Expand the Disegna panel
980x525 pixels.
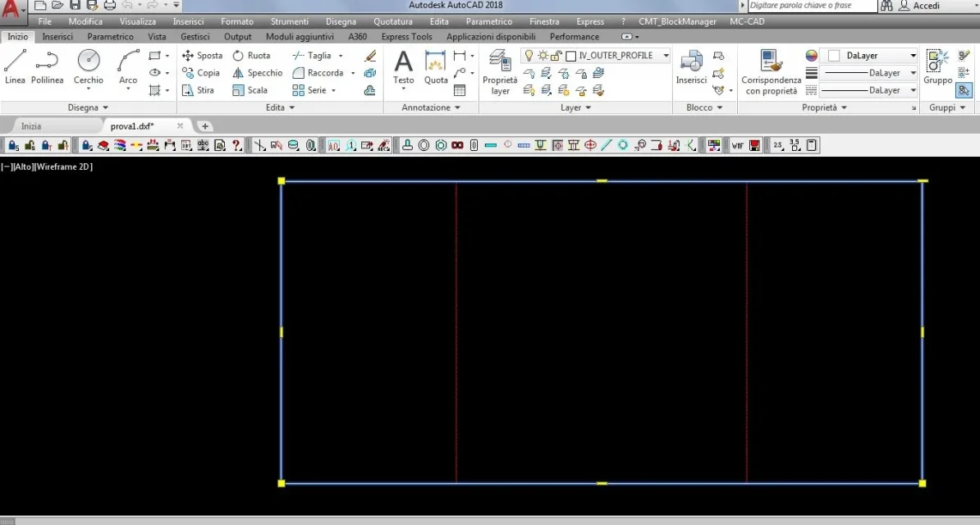[88, 107]
